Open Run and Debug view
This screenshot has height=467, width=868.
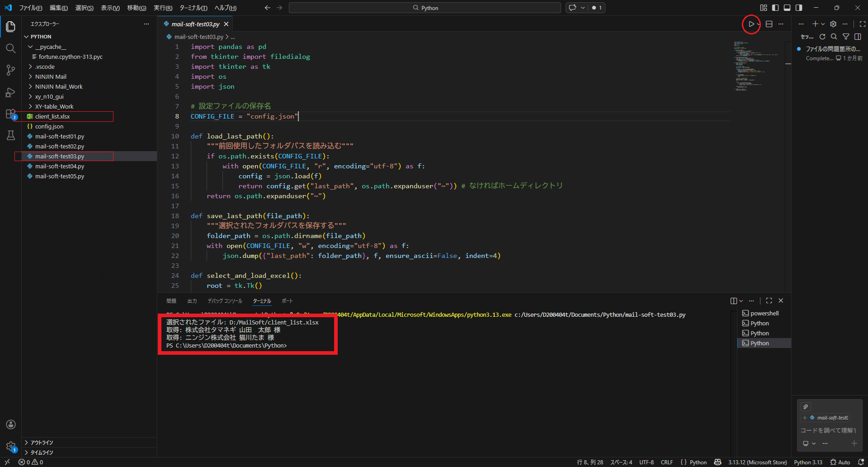coord(10,92)
